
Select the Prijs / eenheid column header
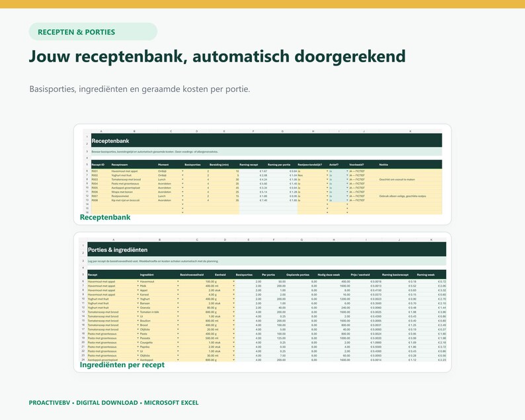[x=360, y=274]
